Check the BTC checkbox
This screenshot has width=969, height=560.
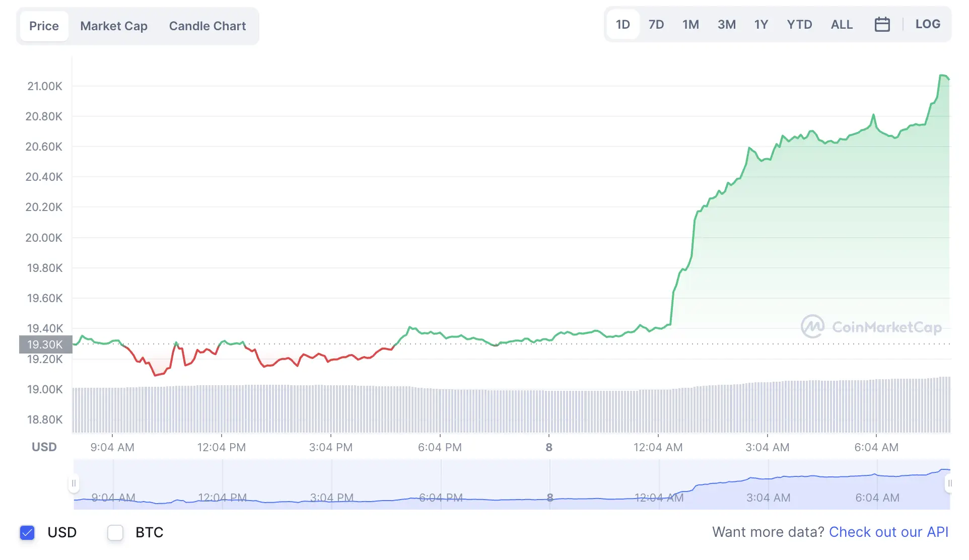point(115,532)
